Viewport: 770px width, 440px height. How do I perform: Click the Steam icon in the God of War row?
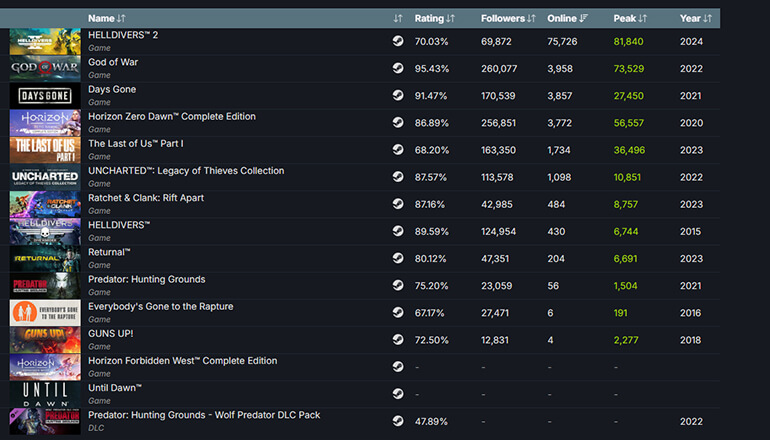(x=398, y=68)
